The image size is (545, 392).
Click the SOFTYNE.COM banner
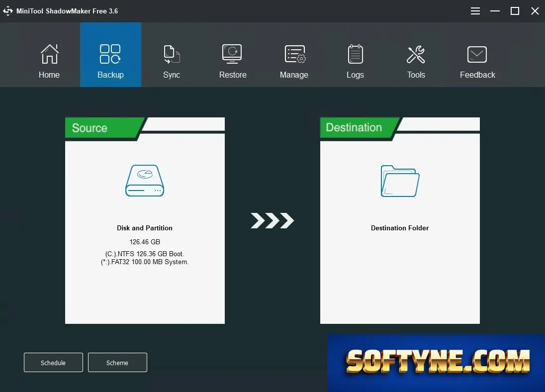click(x=436, y=363)
